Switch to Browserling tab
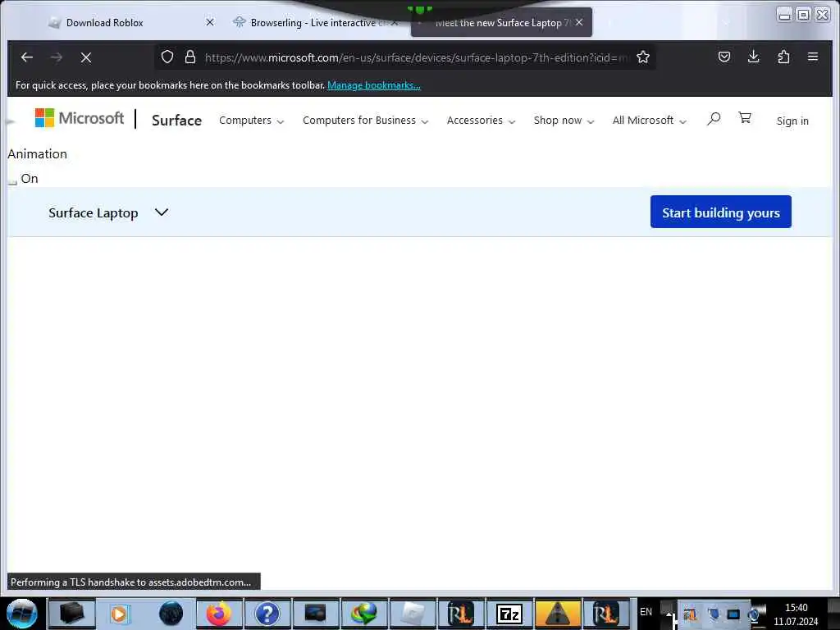This screenshot has width=840, height=630. pos(316,22)
